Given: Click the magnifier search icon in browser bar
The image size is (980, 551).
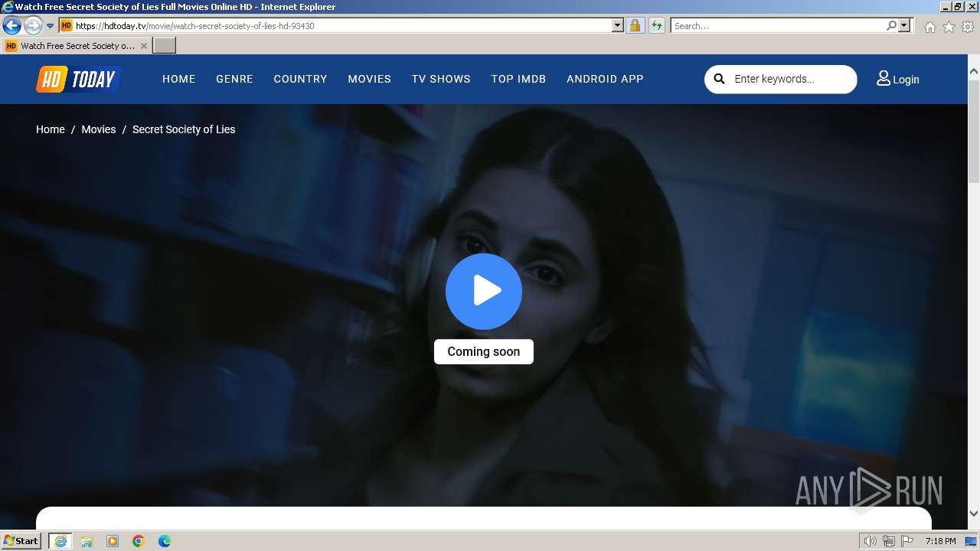Looking at the screenshot, I should [x=891, y=25].
